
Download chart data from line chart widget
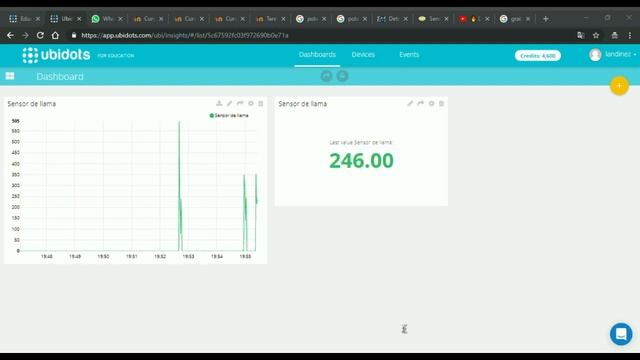(219, 103)
